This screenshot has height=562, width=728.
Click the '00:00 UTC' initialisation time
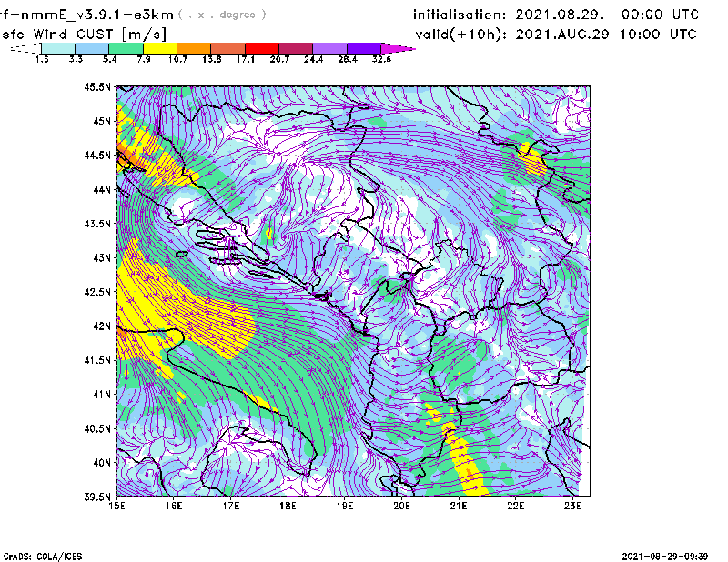point(661,15)
